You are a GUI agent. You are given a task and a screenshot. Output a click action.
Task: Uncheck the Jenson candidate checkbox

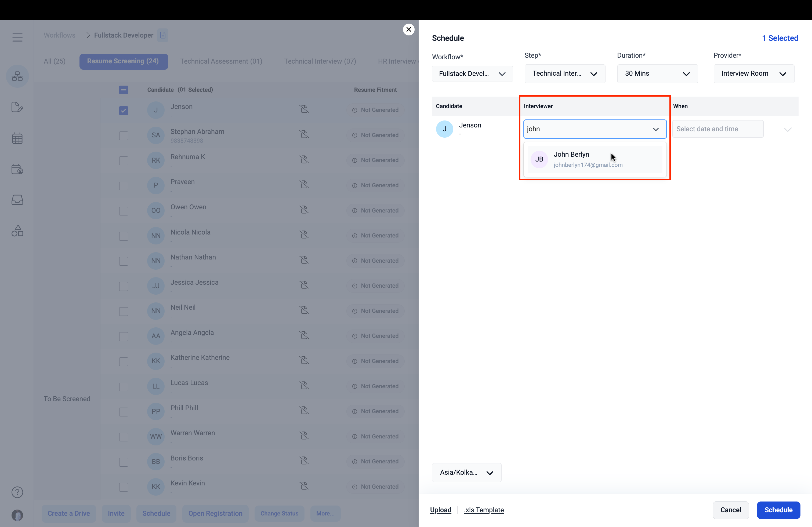[124, 111]
